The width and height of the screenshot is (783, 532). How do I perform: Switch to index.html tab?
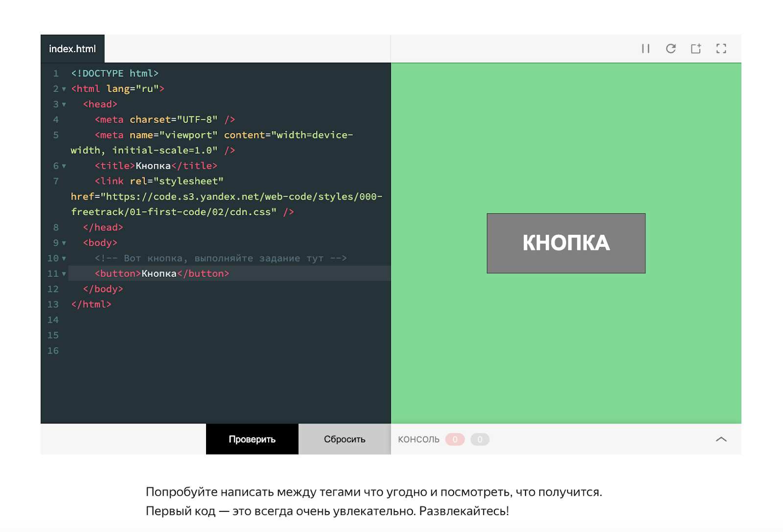tap(72, 49)
